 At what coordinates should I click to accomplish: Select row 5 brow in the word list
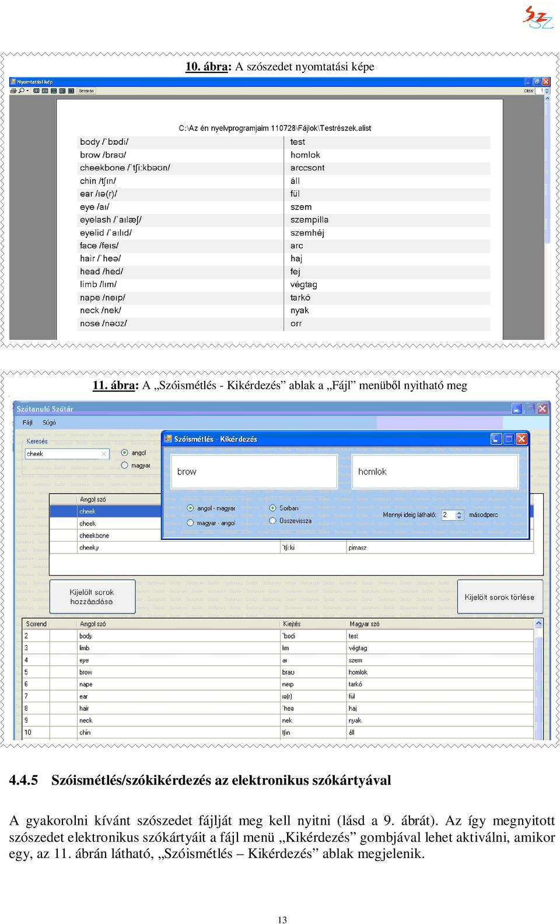click(278, 672)
